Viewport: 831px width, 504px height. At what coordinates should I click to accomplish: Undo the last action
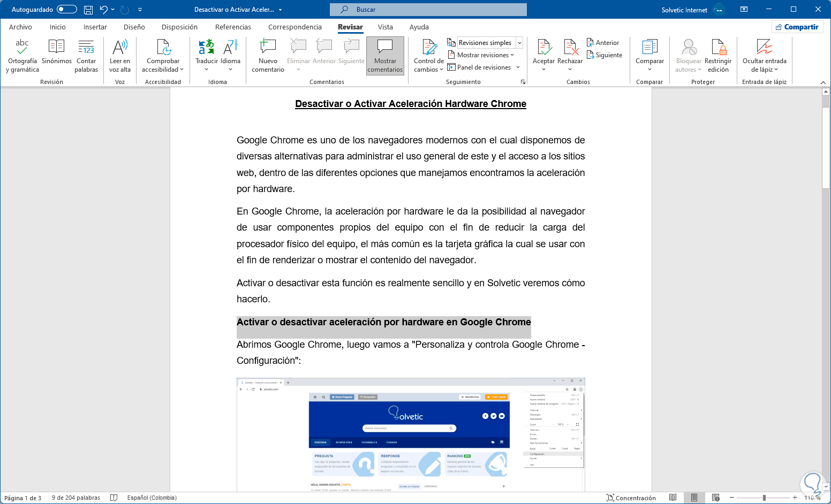click(x=104, y=10)
